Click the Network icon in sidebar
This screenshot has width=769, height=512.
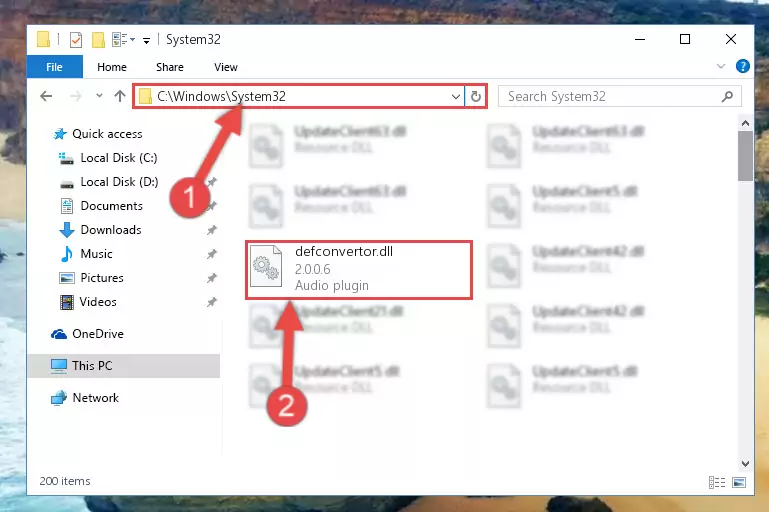tap(59, 398)
